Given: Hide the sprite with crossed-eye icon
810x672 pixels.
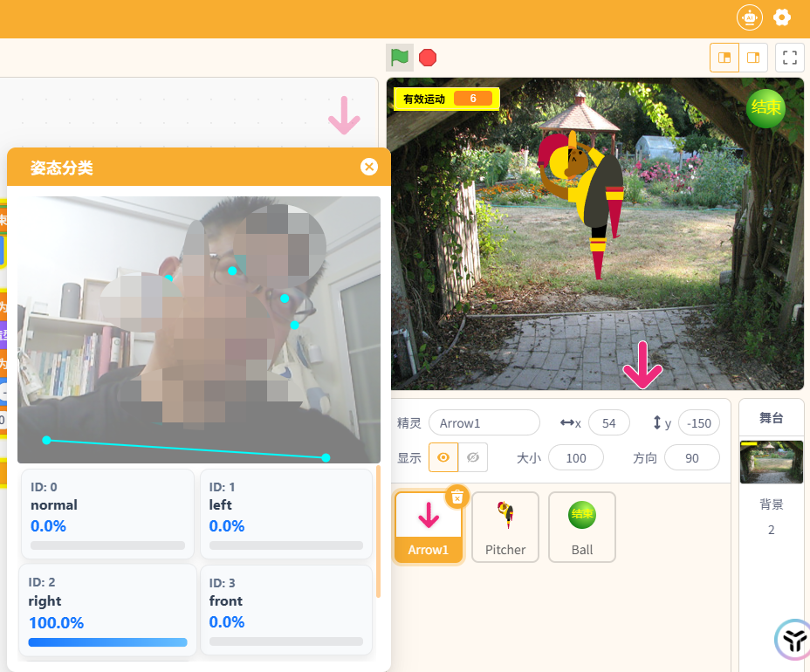Looking at the screenshot, I should click(x=473, y=457).
